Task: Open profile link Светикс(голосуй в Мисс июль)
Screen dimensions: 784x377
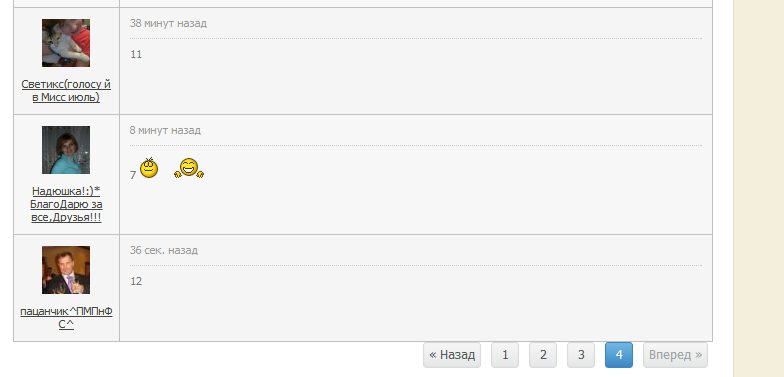Action: (66, 91)
